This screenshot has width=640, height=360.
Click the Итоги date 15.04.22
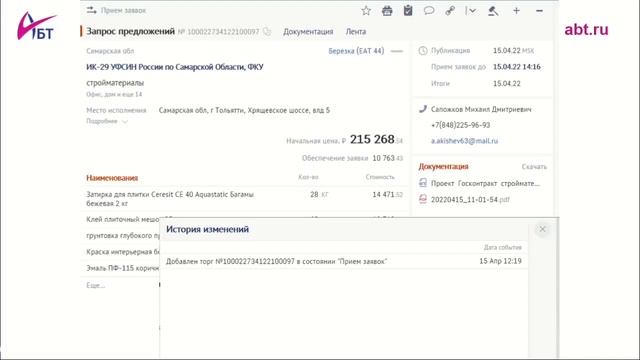click(507, 84)
